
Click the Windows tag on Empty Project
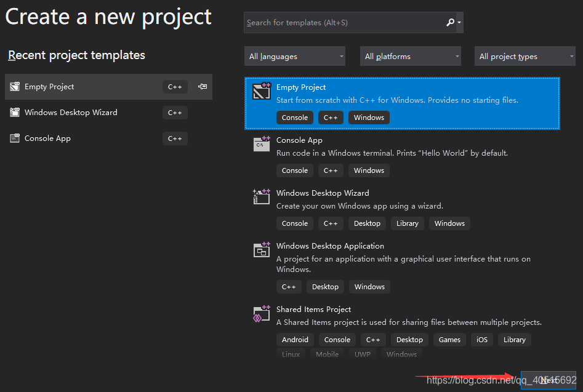pyautogui.click(x=369, y=117)
